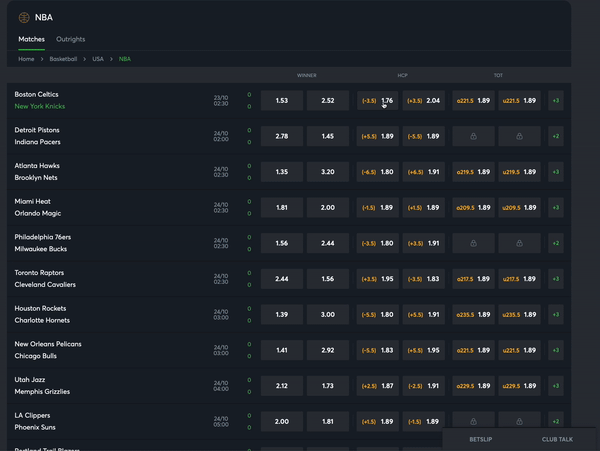Bet Detroit Pistons to win at 2.78
Screen dimensions: 600x451
pos(282,136)
